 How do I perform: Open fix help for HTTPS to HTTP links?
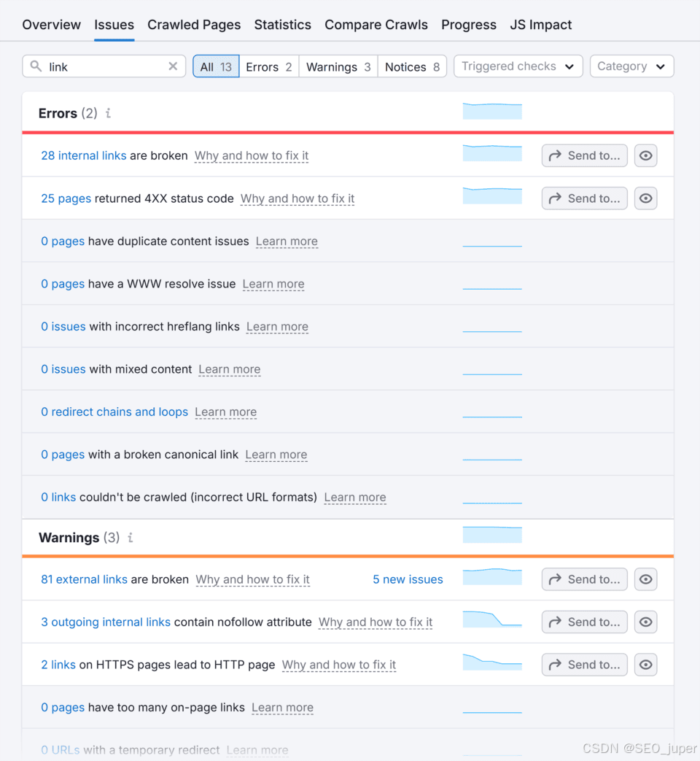point(339,665)
